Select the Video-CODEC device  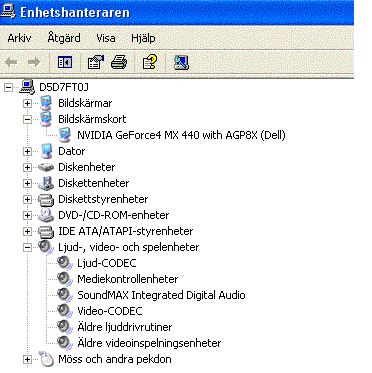(x=110, y=311)
